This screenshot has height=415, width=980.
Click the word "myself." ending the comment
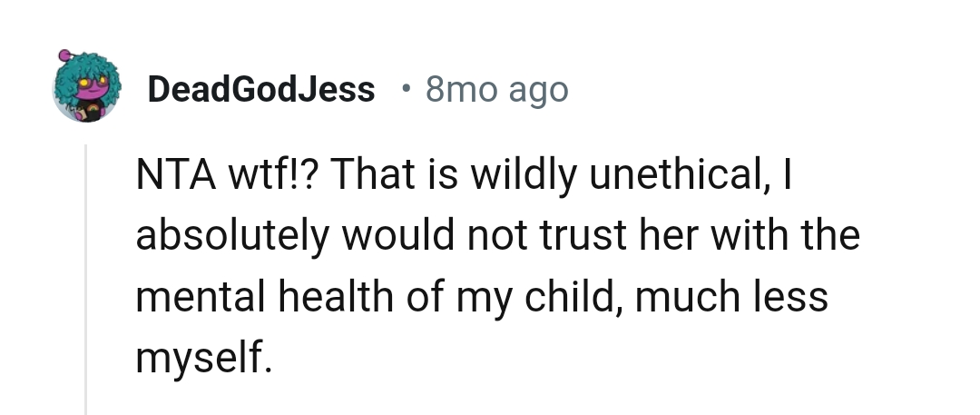[204, 358]
